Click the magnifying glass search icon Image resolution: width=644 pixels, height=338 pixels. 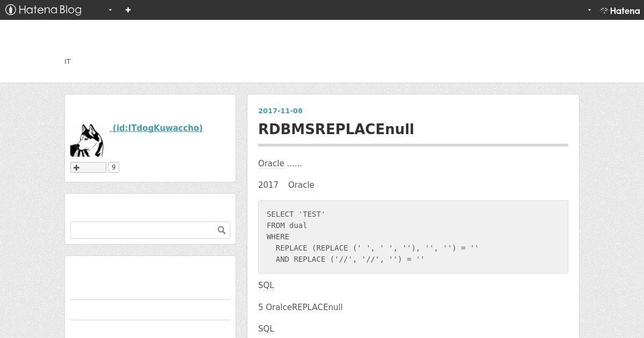(222, 230)
